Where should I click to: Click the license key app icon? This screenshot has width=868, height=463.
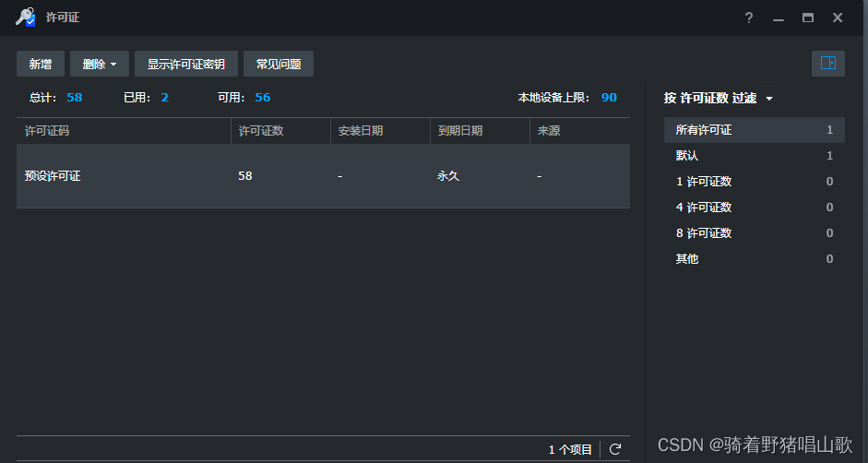[26, 18]
